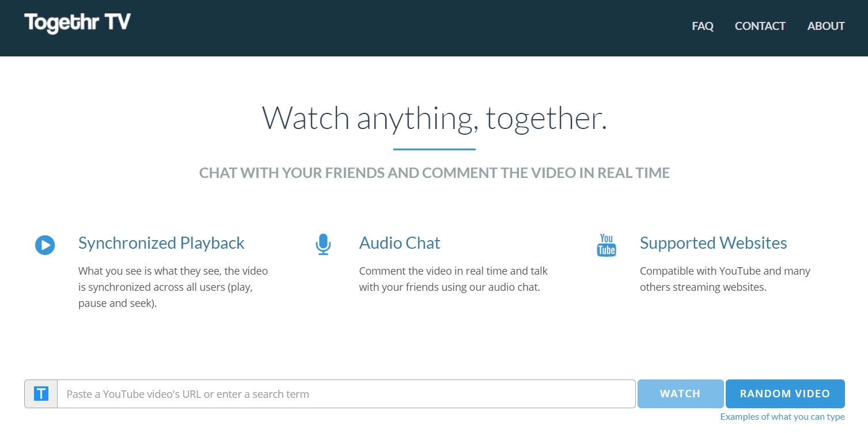This screenshot has width=868, height=433.
Task: Focus the YouTube URL search field
Action: 346,394
